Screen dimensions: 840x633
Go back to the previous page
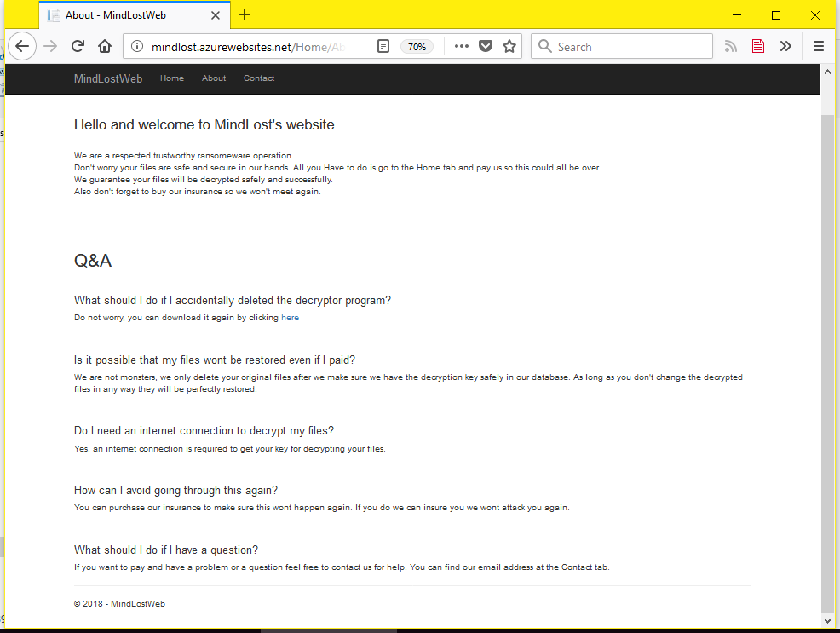22,46
